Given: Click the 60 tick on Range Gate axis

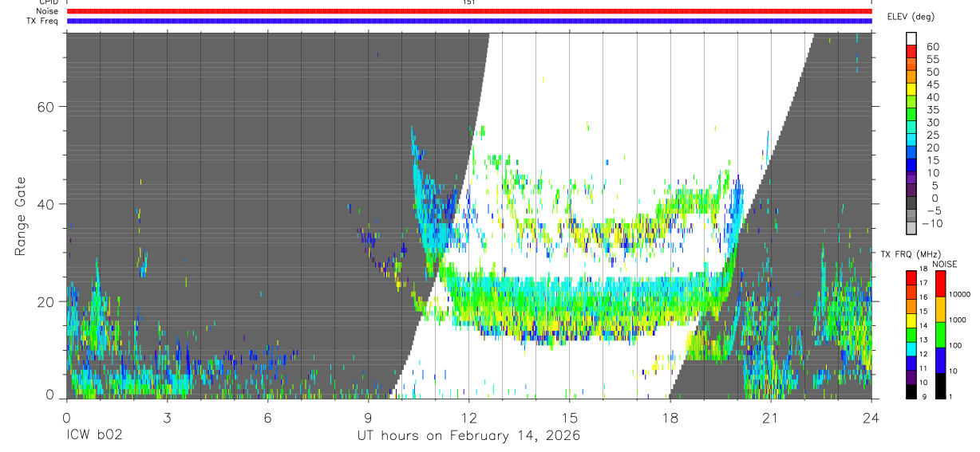Looking at the screenshot, I should 45,107.
